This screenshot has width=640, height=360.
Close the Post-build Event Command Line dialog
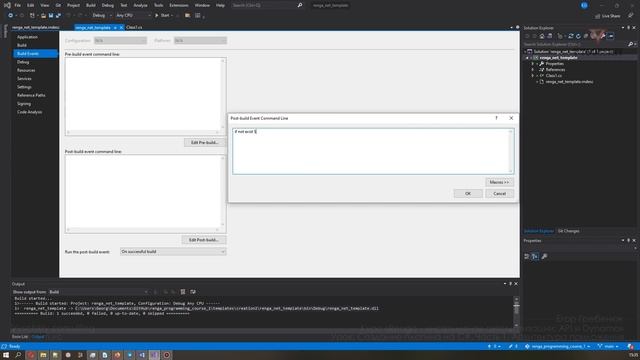tap(511, 118)
